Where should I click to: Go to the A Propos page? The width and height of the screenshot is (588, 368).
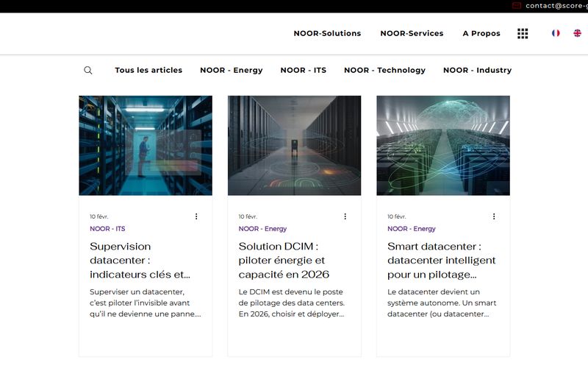pos(481,33)
